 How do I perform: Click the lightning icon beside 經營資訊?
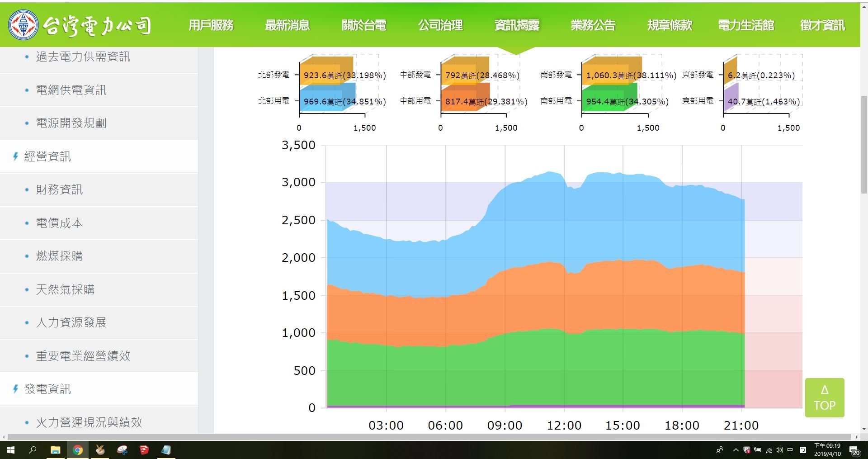click(15, 156)
